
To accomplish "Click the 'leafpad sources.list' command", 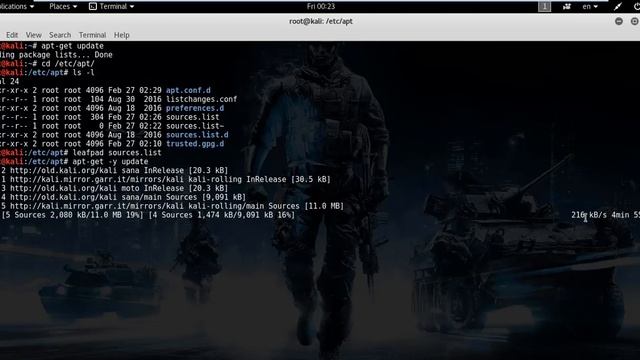I will pos(117,153).
